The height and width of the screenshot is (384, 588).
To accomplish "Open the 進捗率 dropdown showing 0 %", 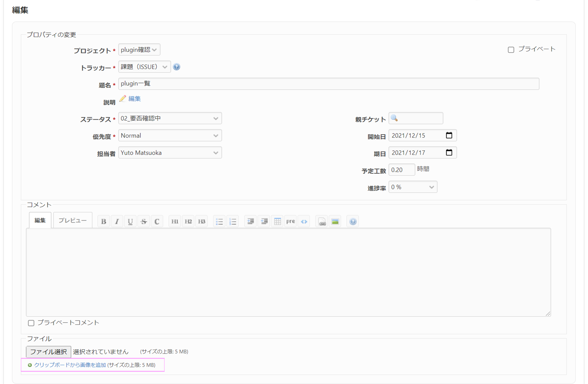I will [413, 187].
